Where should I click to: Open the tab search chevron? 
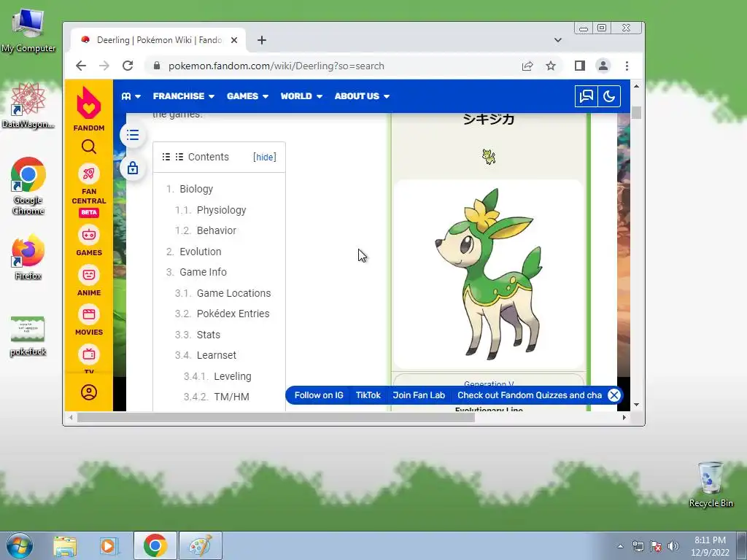pos(558,40)
